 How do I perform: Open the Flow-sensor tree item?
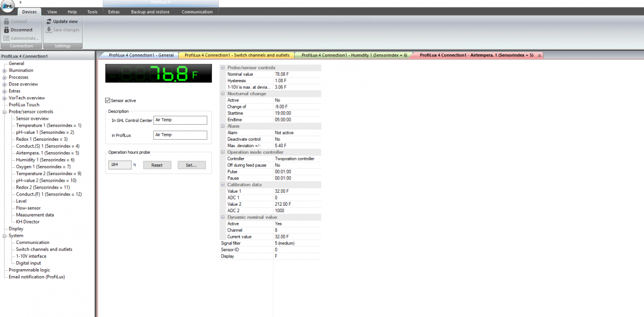[x=28, y=208]
